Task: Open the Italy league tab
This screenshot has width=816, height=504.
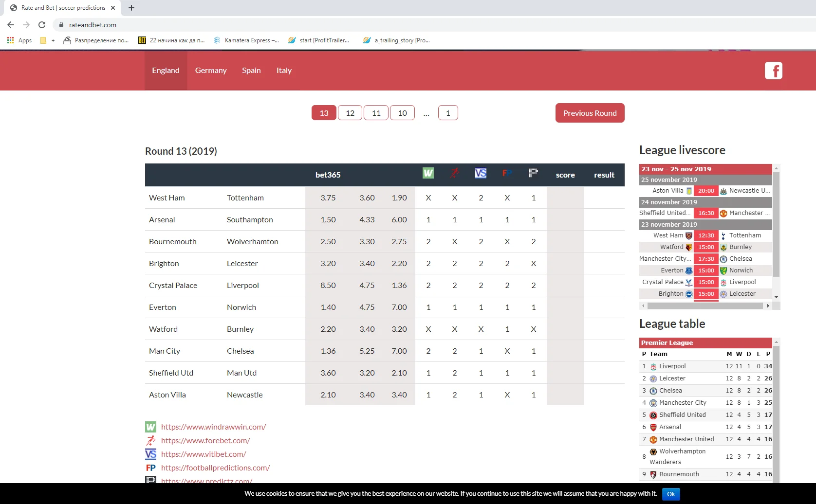Action: 284,71
